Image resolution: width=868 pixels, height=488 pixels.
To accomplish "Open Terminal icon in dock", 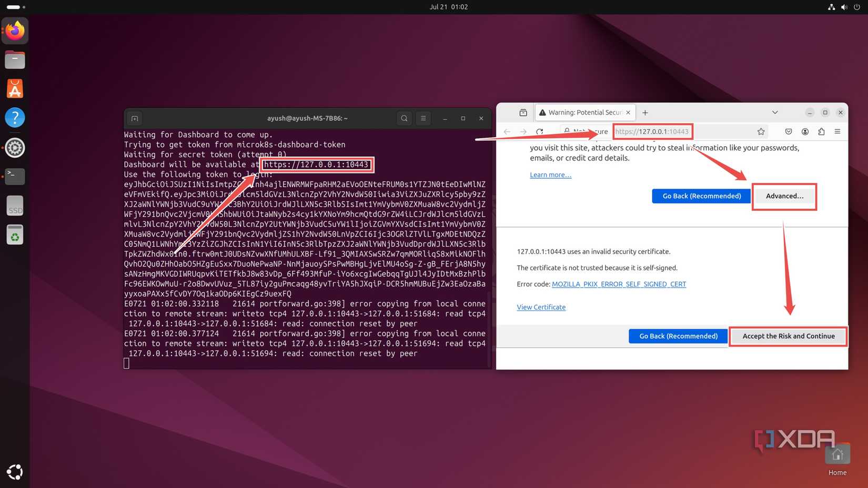I will coord(15,176).
